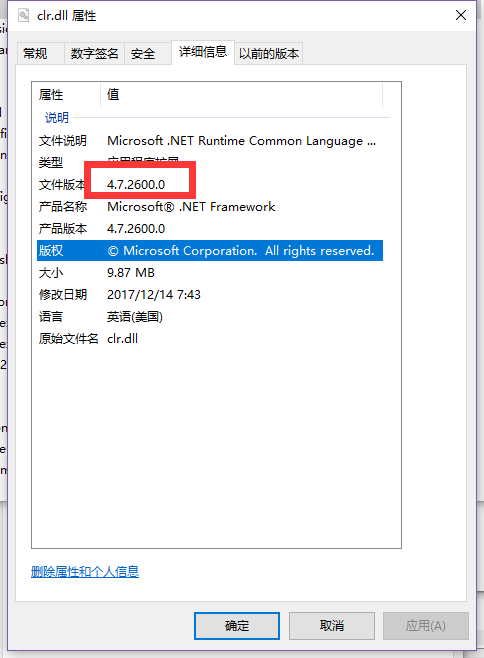Select the 产品名称 Microsoft .NET Framework row

tap(210, 206)
